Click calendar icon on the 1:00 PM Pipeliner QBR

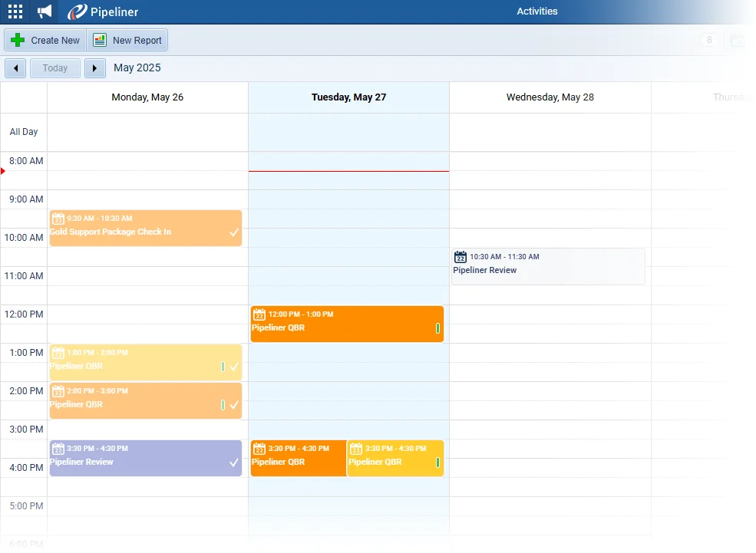(x=58, y=353)
